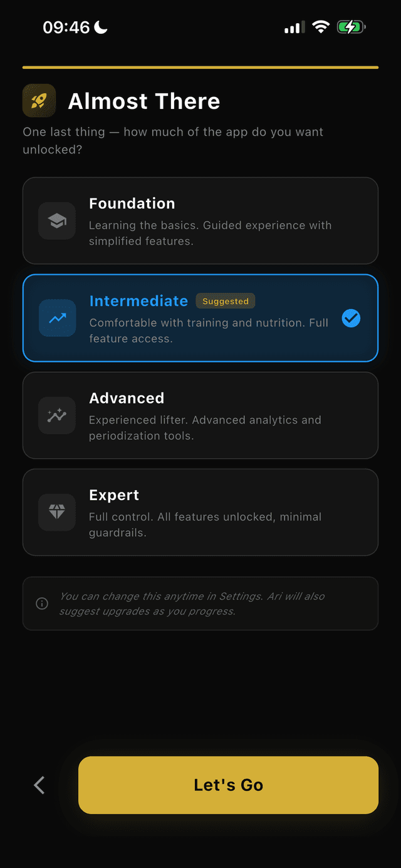Viewport: 401px width, 868px height.
Task: Select the Advanced experience level
Action: pos(200,415)
